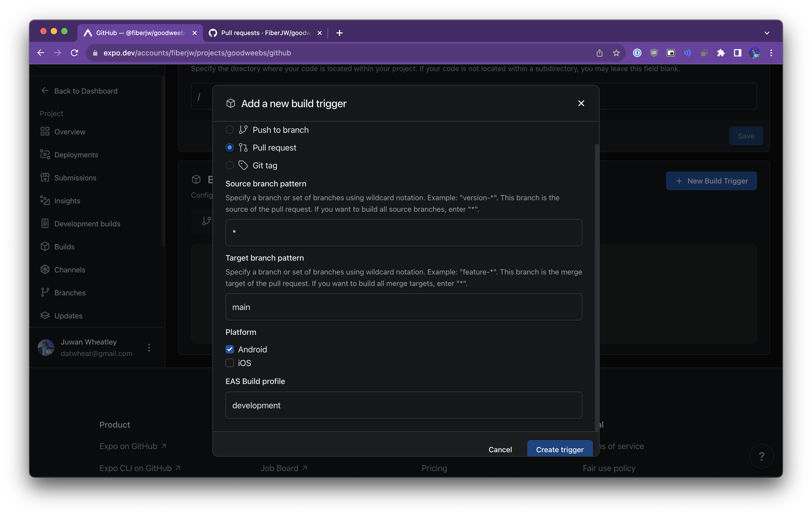Open the Pricing footer link
Viewport: 812px width, 516px height.
click(434, 468)
